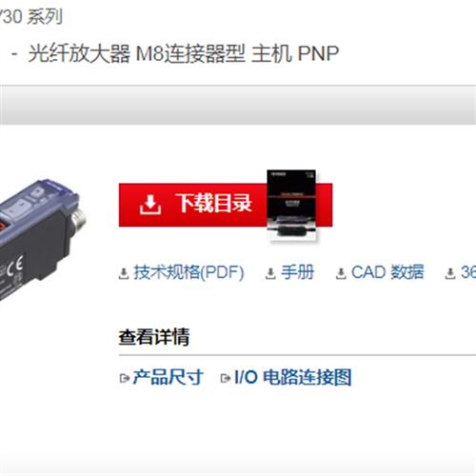Click download icon before CAD 数据

pyautogui.click(x=341, y=273)
